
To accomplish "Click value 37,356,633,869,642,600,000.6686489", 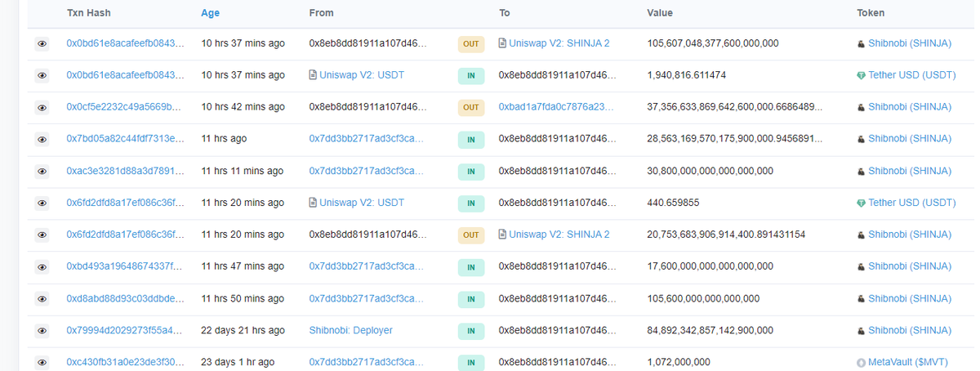I will click(x=735, y=107).
